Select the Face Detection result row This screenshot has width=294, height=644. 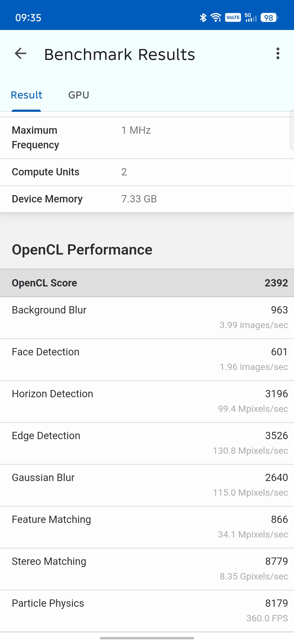[147, 360]
